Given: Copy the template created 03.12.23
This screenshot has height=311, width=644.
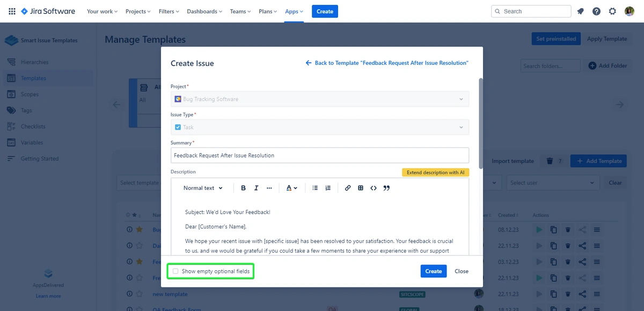Looking at the screenshot, I should tap(554, 262).
